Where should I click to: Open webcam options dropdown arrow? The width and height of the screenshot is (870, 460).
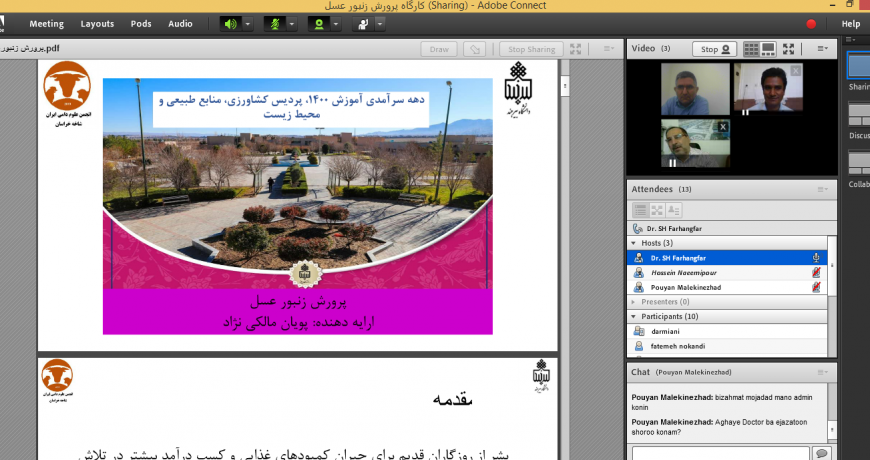(336, 24)
